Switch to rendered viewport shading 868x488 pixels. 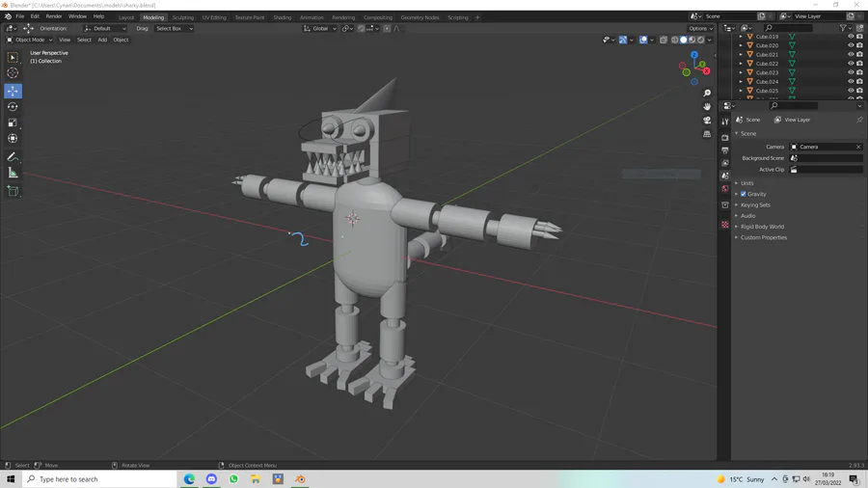[701, 40]
